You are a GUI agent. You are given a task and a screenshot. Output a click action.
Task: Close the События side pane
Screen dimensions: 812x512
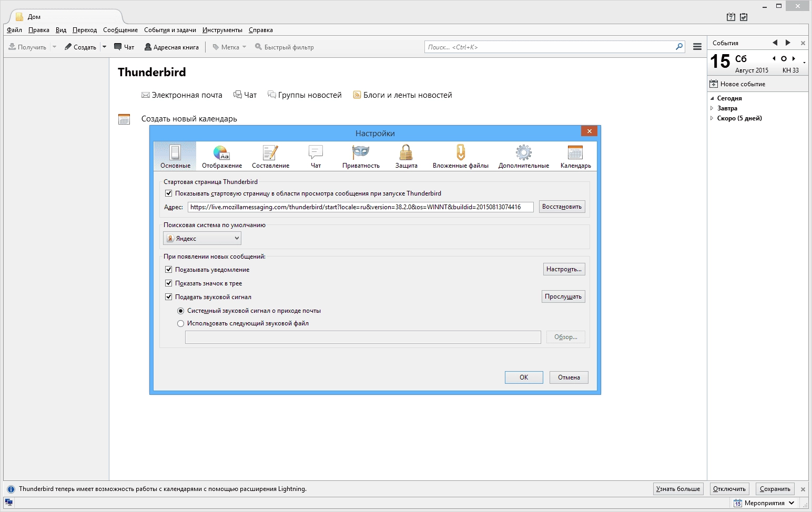click(x=803, y=43)
